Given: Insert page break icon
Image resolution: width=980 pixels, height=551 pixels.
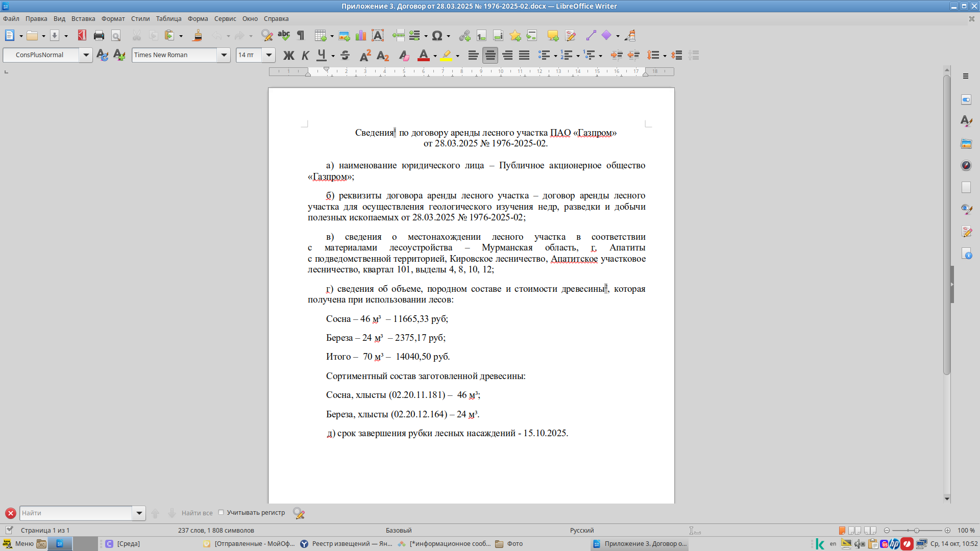Looking at the screenshot, I should (x=398, y=35).
